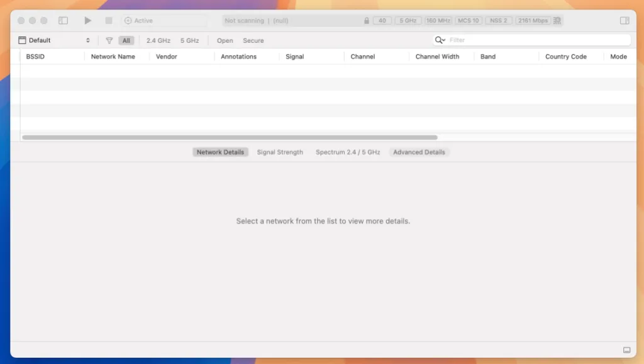Switch to the Signal Strength tab
This screenshot has width=644, height=364.
click(280, 152)
